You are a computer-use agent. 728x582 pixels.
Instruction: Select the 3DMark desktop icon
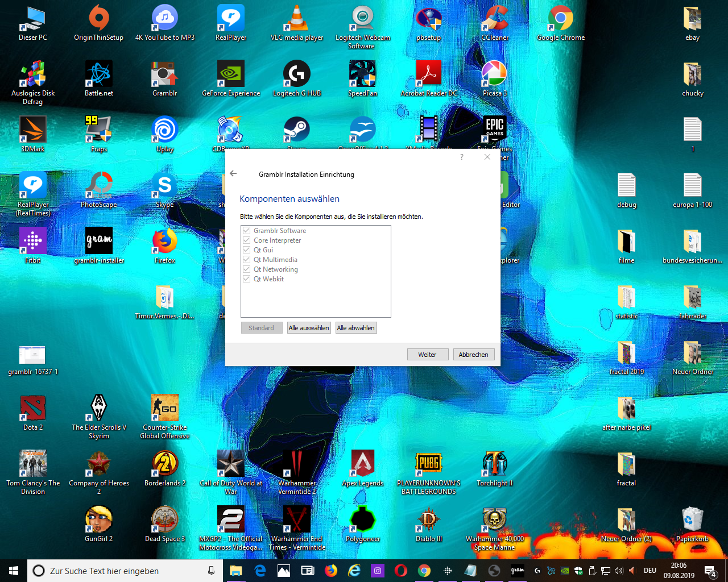(x=33, y=135)
